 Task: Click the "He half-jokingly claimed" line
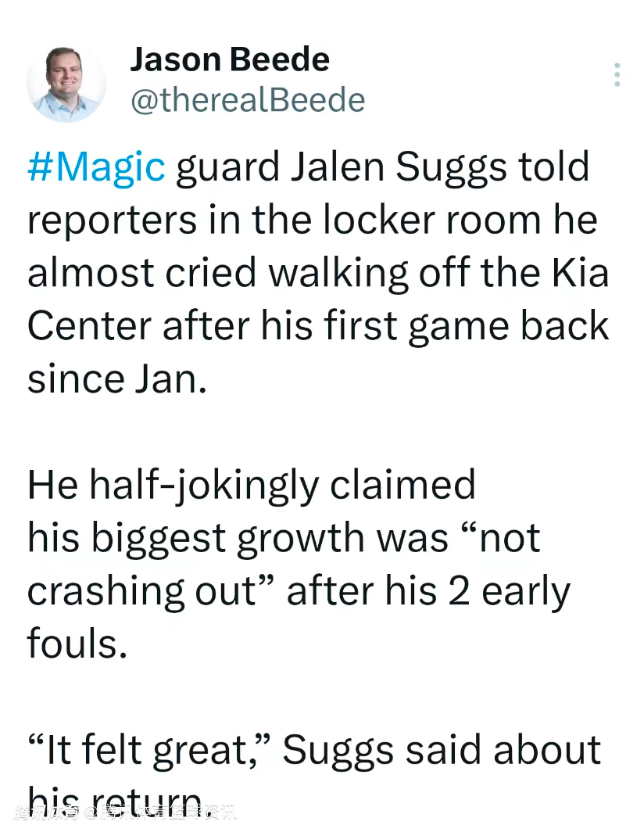pos(251,485)
